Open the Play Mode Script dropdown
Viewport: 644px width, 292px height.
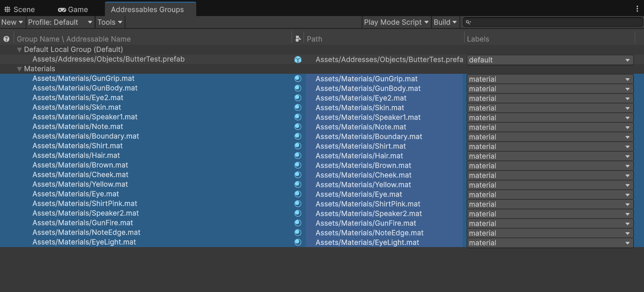point(396,22)
